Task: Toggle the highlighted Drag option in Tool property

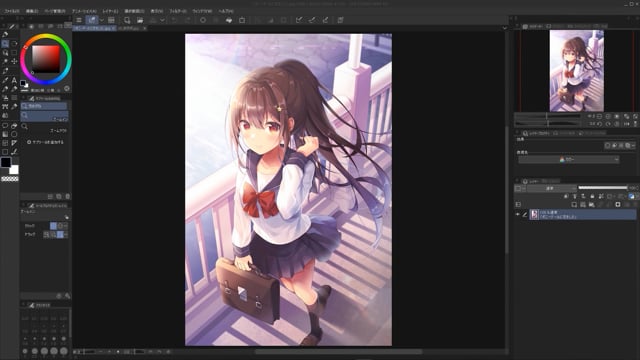Action: point(60,235)
